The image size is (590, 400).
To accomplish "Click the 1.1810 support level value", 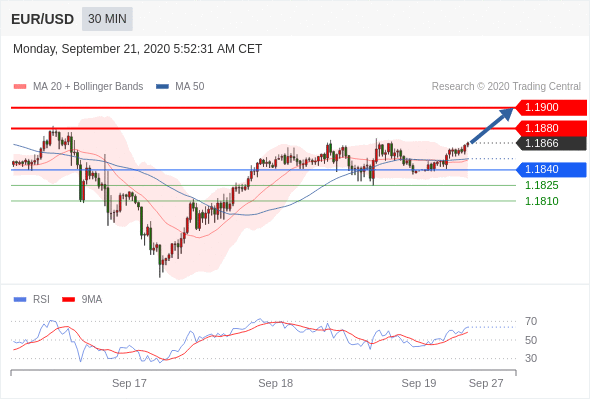I will (x=541, y=201).
